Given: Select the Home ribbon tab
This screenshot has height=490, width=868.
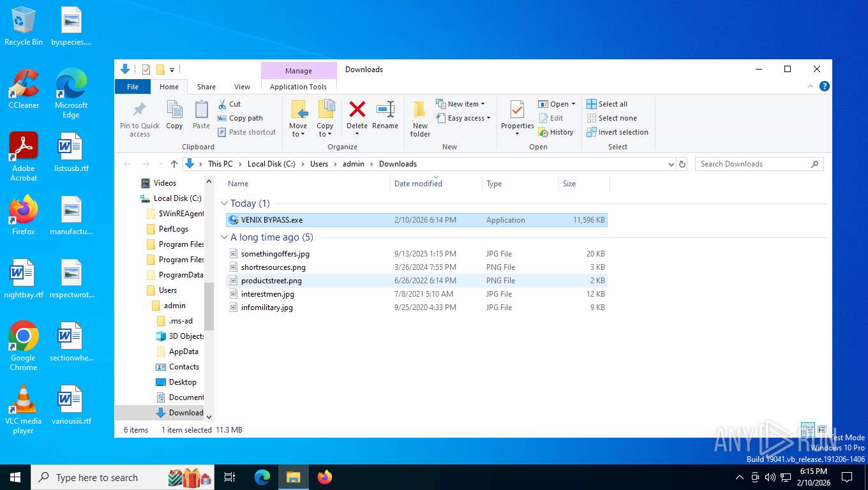Looking at the screenshot, I should click(x=169, y=87).
